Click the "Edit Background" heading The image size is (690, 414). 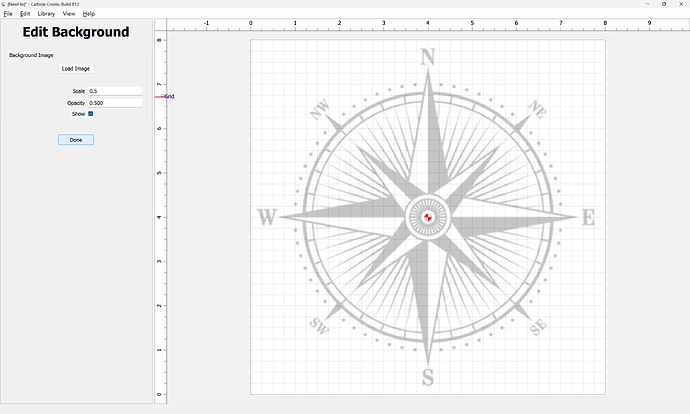[x=76, y=32]
